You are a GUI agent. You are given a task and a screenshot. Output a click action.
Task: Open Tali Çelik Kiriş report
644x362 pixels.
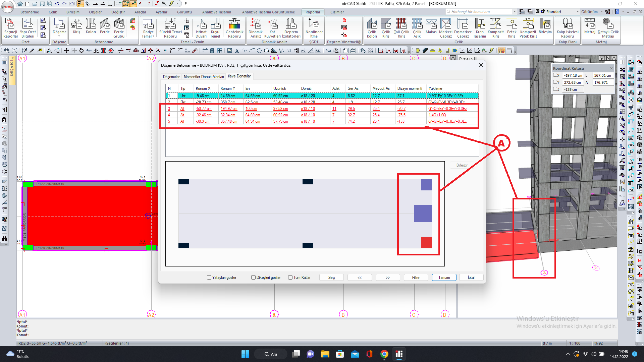[401, 28]
